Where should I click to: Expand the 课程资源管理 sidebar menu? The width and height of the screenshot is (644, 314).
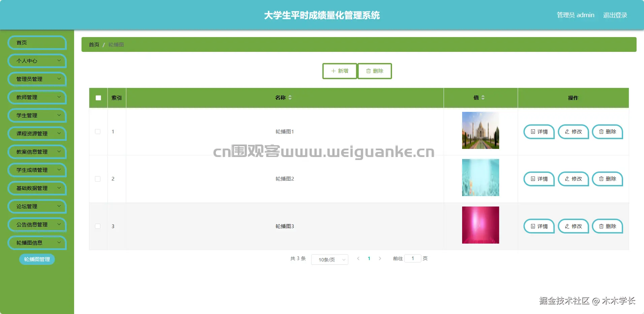(x=37, y=134)
